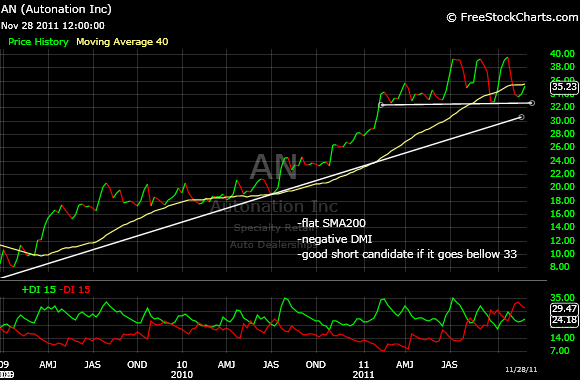Click the red -DI 15 indicator label
The height and width of the screenshot is (380, 580).
coord(75,290)
